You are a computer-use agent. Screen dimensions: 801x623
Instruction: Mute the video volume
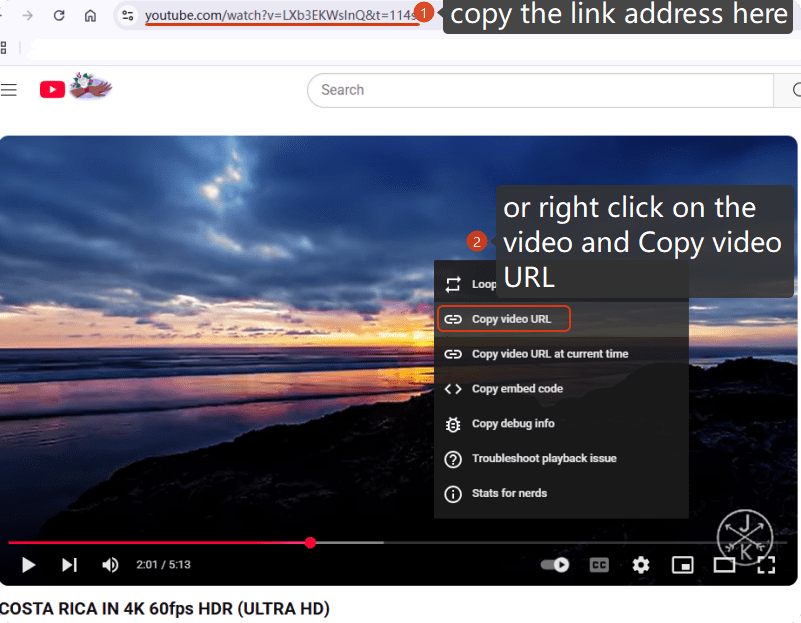pyautogui.click(x=110, y=565)
